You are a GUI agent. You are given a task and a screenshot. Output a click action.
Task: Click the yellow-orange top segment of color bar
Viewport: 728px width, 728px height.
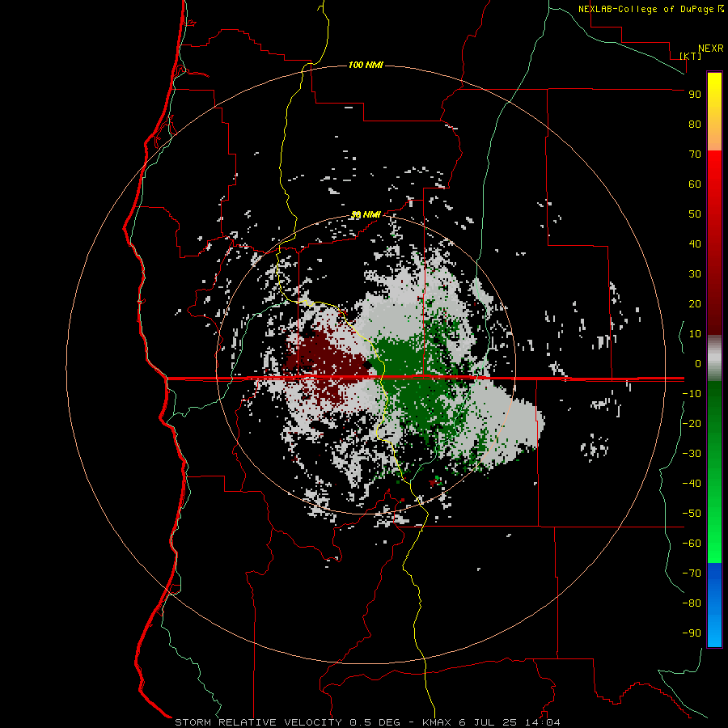click(714, 112)
